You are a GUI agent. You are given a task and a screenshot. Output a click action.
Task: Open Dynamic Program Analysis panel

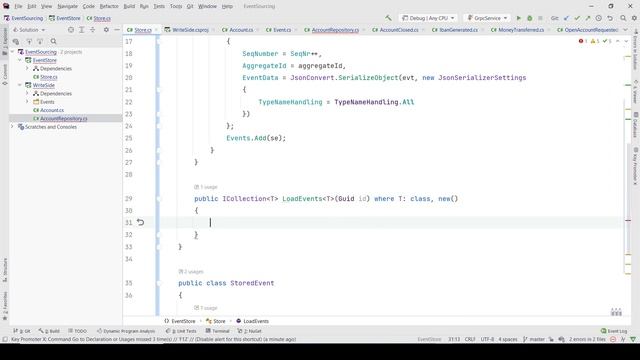pos(126,331)
